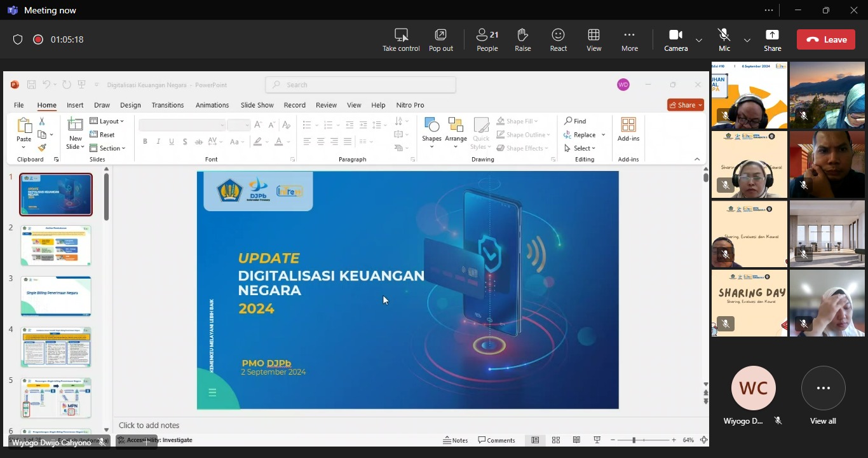Screen dimensions: 868x458
Task: Open the Slide Show tab
Action: tap(257, 105)
